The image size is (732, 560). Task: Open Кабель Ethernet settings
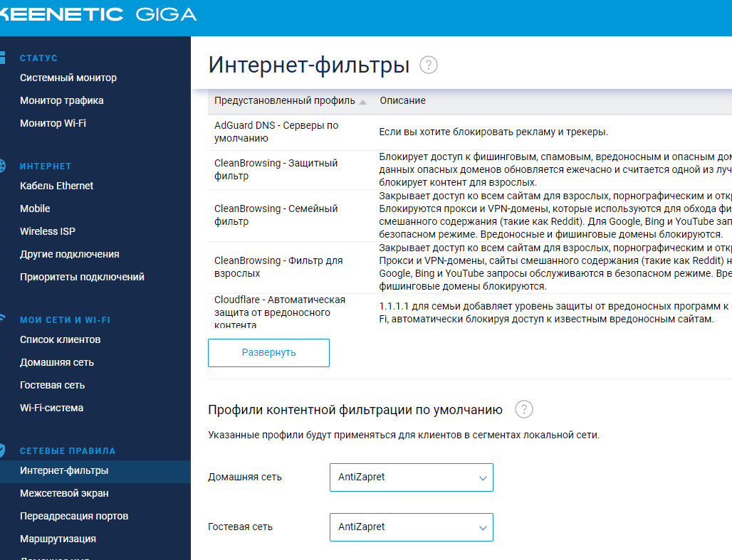[56, 186]
